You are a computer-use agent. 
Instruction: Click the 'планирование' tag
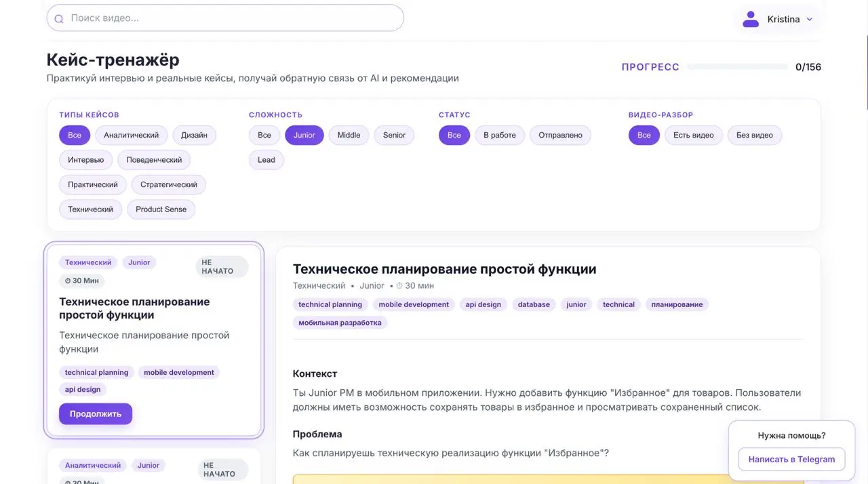[x=677, y=304]
